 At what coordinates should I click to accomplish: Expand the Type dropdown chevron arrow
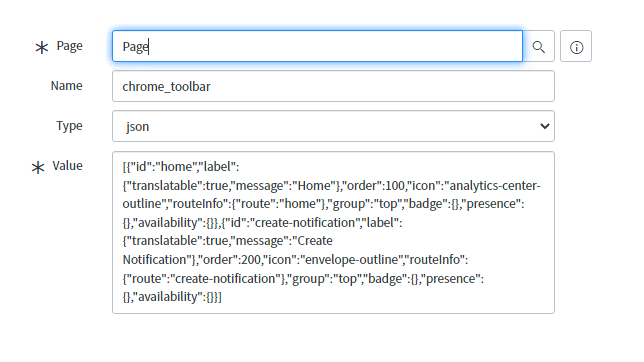point(545,126)
